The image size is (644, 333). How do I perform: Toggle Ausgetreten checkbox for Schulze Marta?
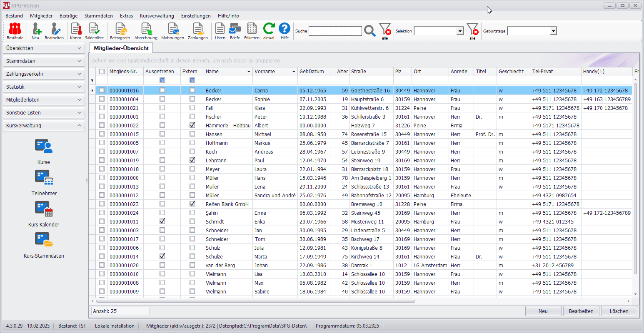[162, 256]
